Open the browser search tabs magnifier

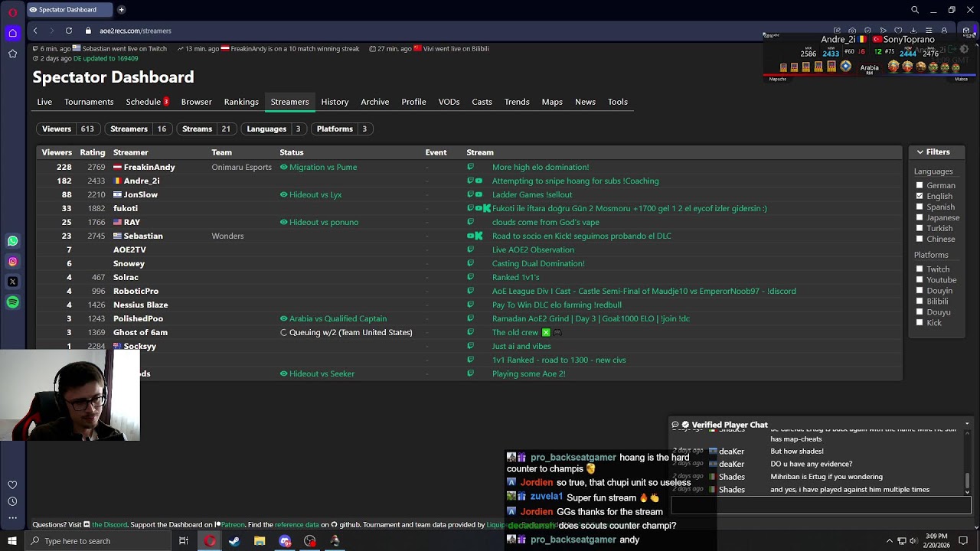pos(915,10)
